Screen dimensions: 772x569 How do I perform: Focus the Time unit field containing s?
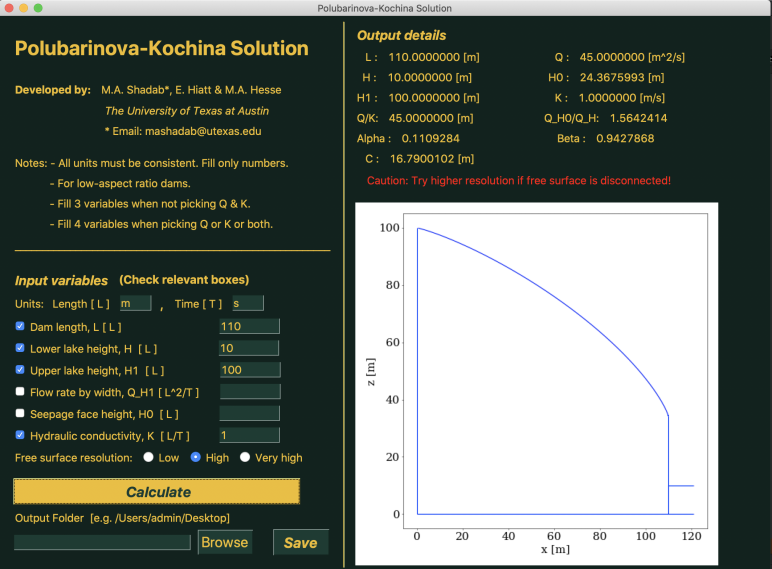click(x=248, y=303)
